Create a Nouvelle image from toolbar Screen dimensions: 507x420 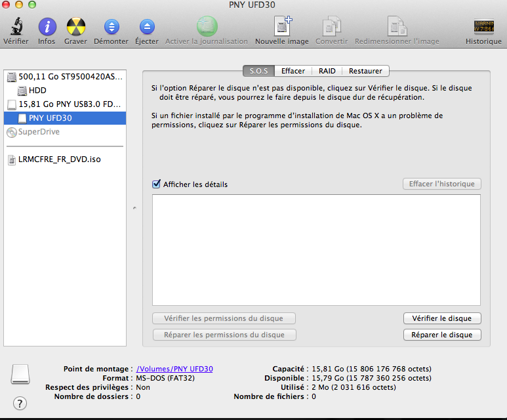(282, 28)
